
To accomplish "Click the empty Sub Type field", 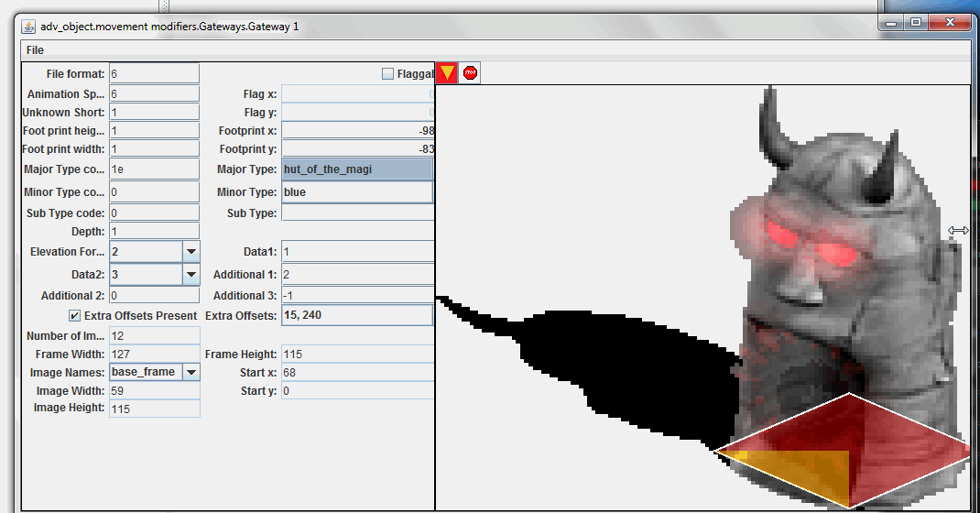I will point(357,213).
